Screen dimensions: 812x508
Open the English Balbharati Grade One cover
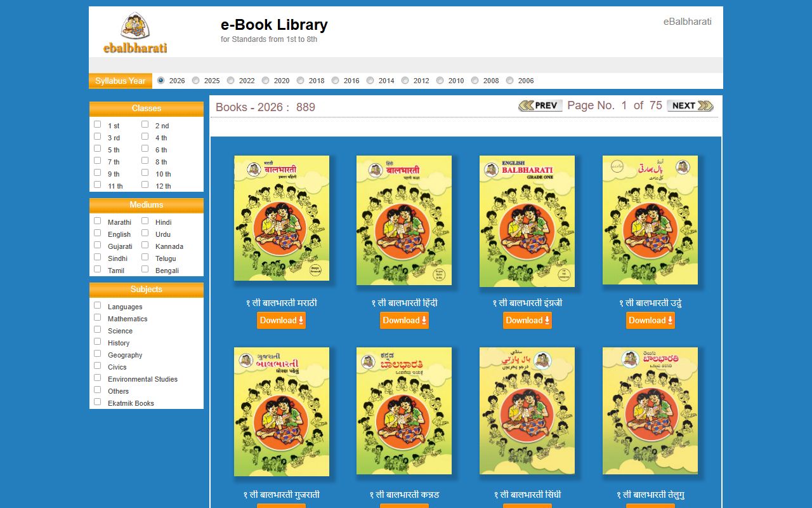(x=527, y=221)
